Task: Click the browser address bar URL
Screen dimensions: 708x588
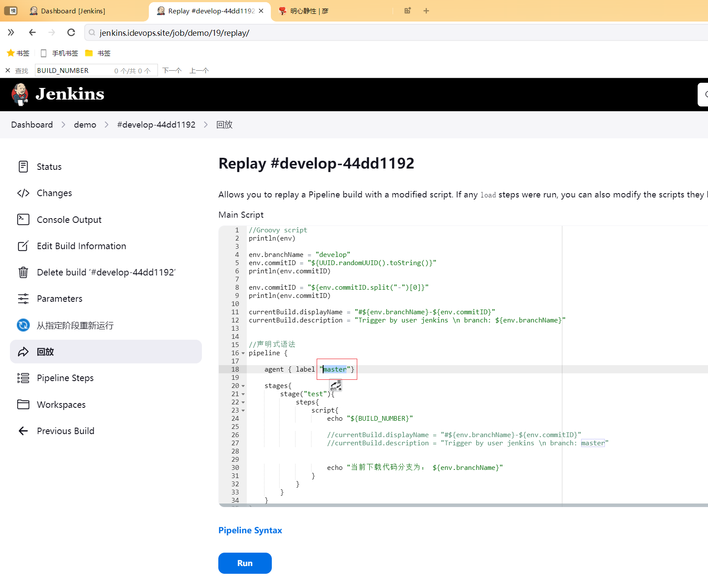Action: click(174, 33)
